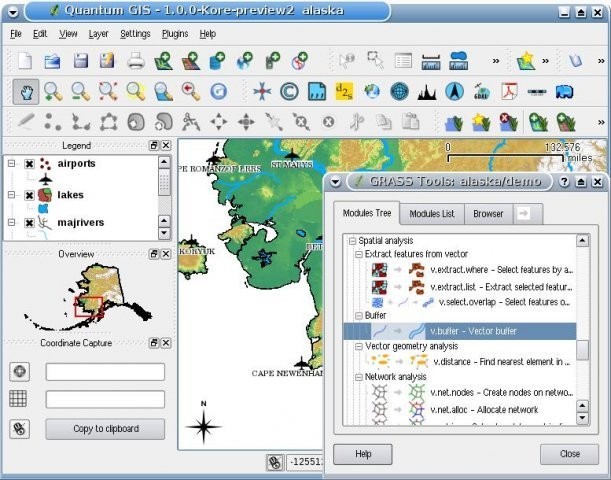Close the Overview panel
611x480 pixels.
(x=166, y=254)
